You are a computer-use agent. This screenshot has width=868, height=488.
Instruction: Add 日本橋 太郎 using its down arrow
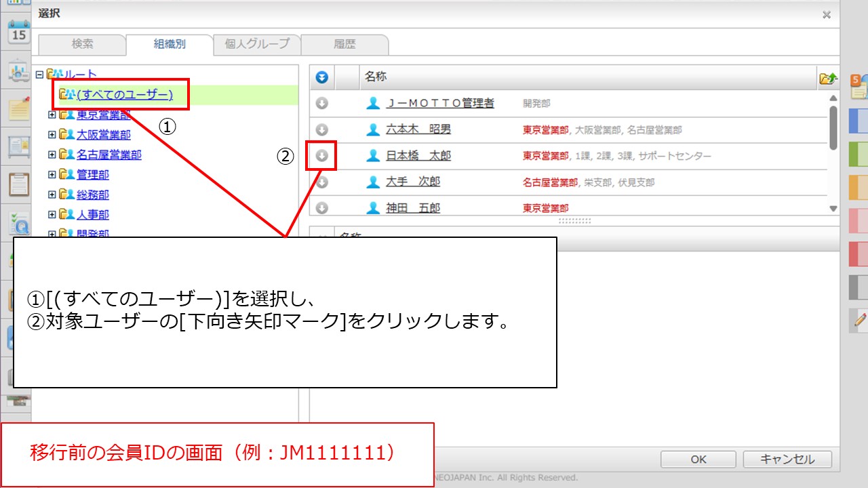pos(322,156)
